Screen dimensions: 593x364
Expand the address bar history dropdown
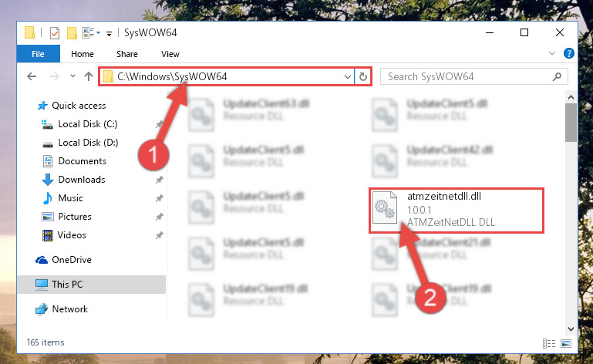[x=348, y=77]
